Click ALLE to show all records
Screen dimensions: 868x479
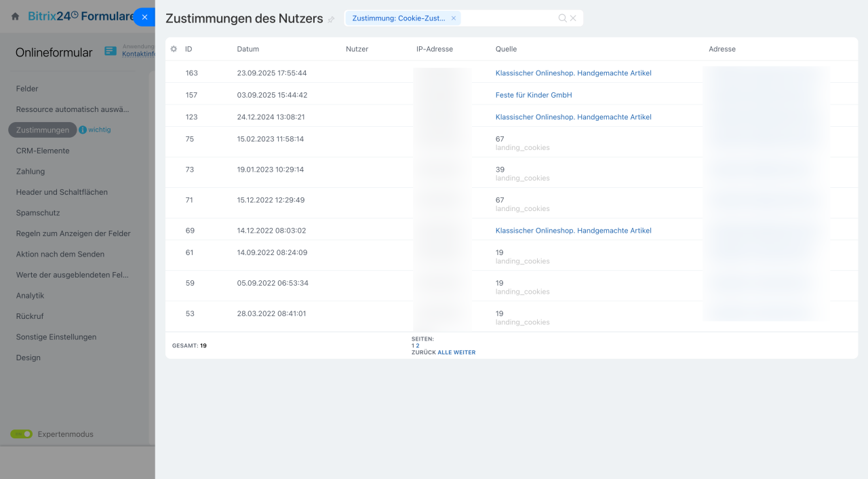[444, 352]
